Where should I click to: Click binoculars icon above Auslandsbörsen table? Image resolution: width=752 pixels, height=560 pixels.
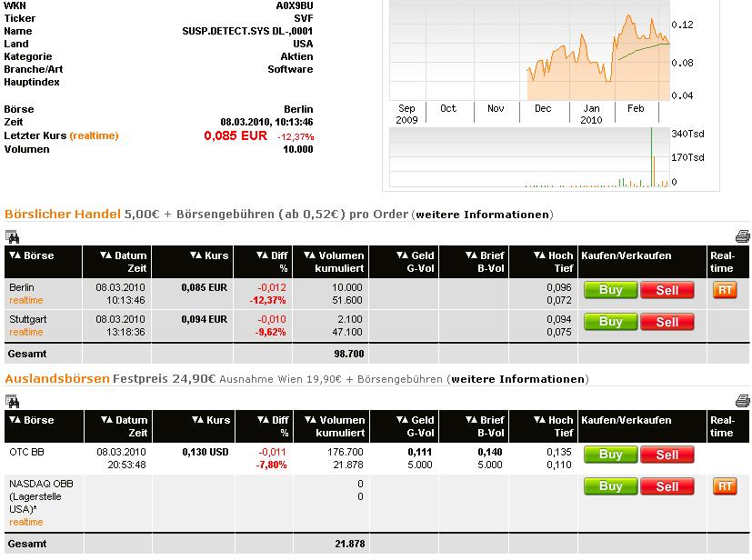[12, 401]
